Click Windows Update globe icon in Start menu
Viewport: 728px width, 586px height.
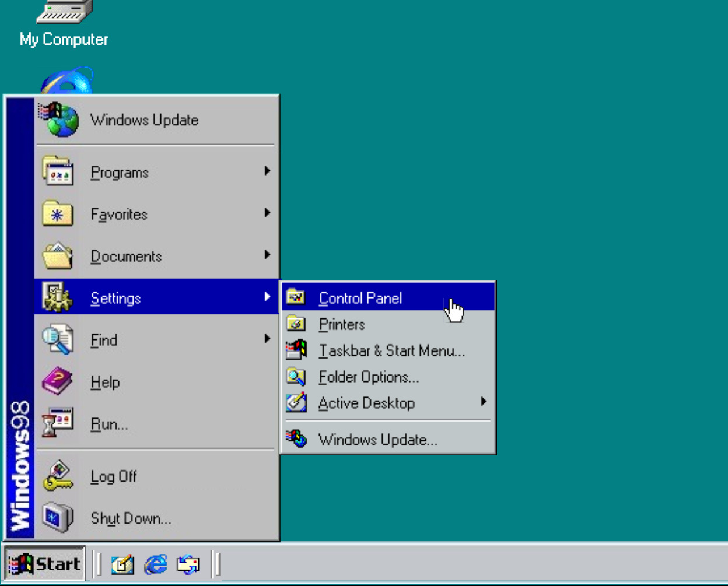click(x=58, y=120)
